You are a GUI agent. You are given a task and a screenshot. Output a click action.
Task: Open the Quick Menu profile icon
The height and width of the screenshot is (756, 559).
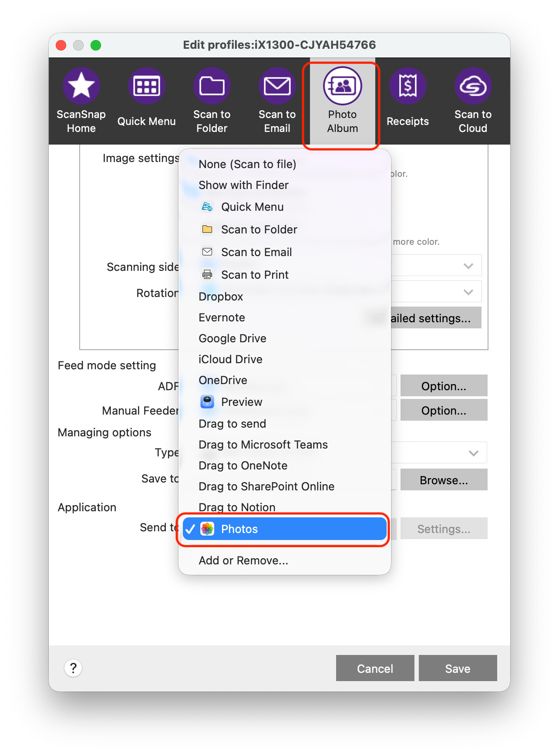(x=147, y=86)
